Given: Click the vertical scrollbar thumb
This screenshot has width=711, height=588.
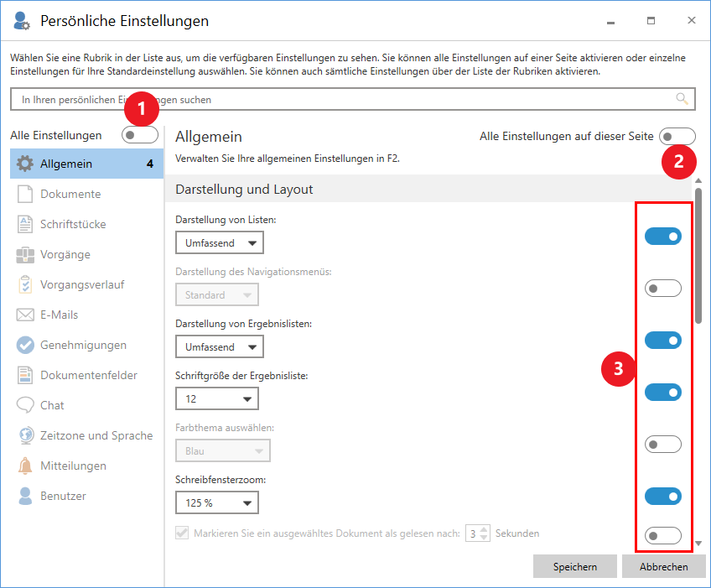Looking at the screenshot, I should click(x=698, y=256).
